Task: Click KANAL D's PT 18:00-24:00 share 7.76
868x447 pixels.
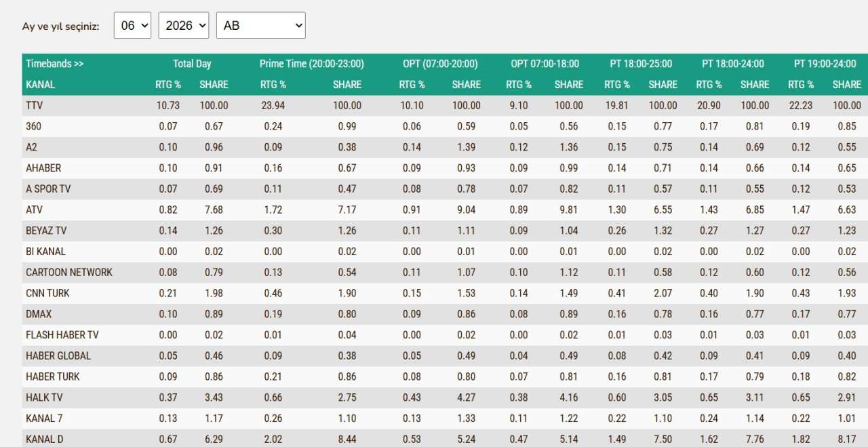Action: coord(755,440)
